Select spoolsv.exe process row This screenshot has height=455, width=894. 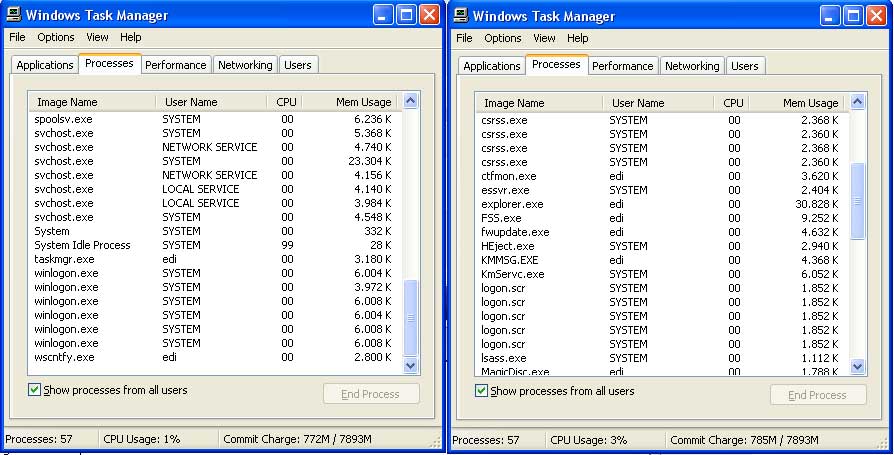[216, 119]
